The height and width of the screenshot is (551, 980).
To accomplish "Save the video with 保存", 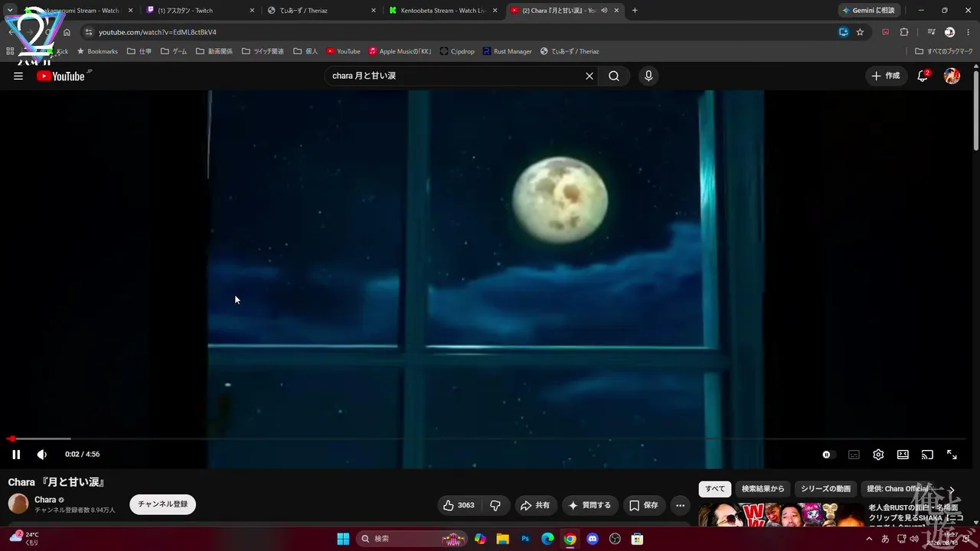I will 643,505.
